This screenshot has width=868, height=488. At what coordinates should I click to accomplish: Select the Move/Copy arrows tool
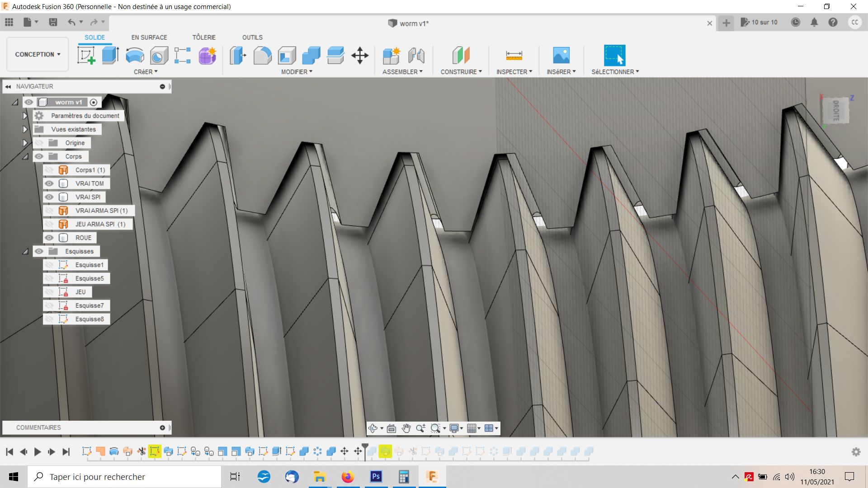[x=360, y=56]
